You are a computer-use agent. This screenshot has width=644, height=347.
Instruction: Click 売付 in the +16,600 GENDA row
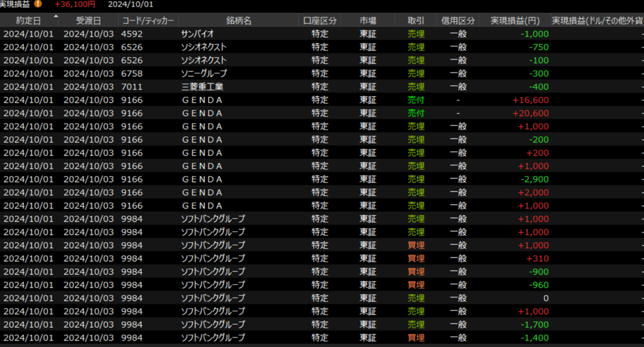pos(416,100)
